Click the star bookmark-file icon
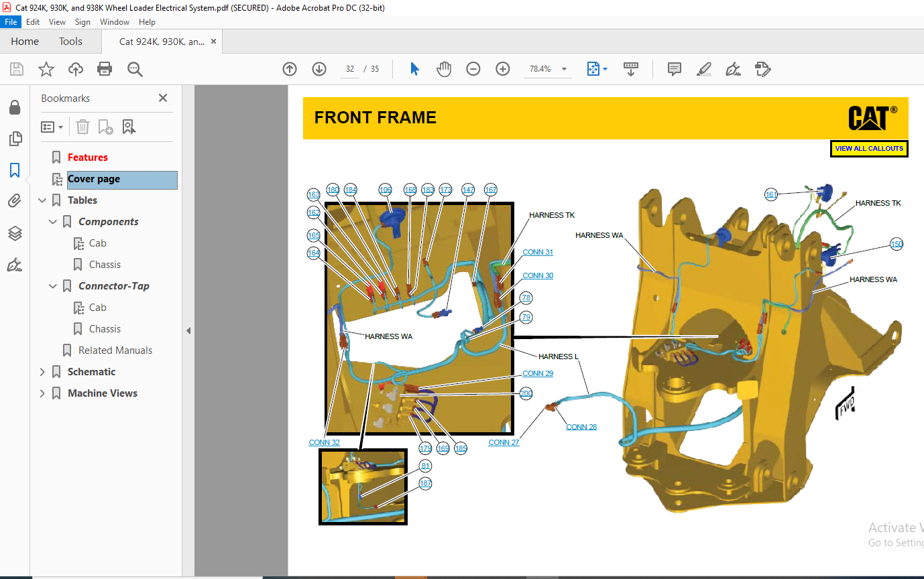The image size is (924, 579). click(46, 69)
